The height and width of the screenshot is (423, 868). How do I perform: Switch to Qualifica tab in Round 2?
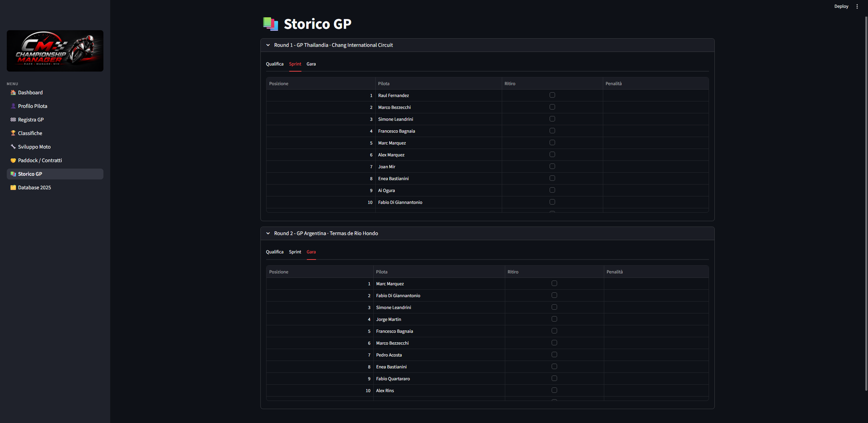(x=275, y=252)
